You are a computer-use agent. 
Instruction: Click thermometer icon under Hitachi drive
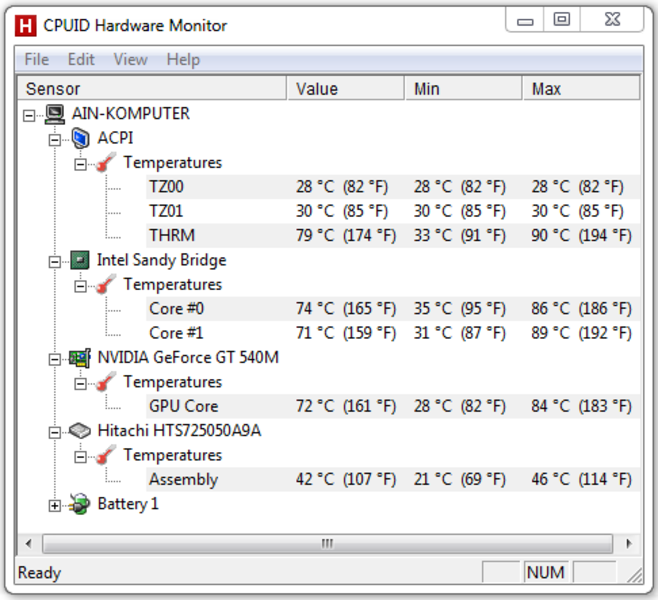(x=106, y=455)
